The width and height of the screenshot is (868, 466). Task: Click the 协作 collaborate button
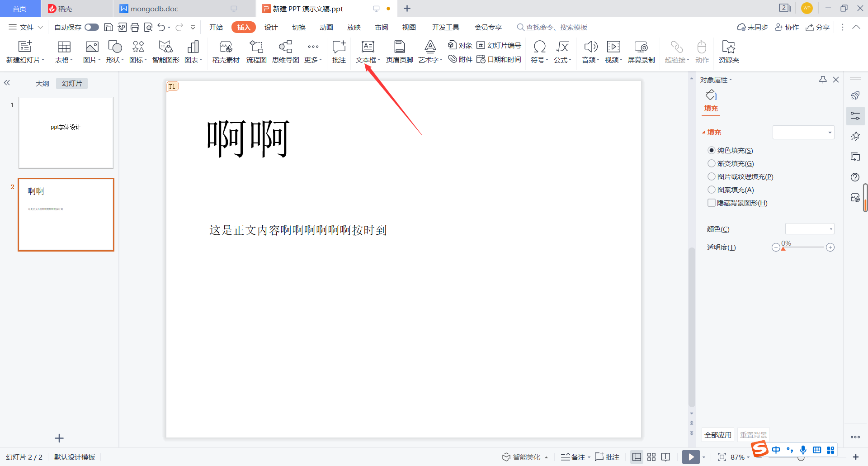tap(787, 27)
